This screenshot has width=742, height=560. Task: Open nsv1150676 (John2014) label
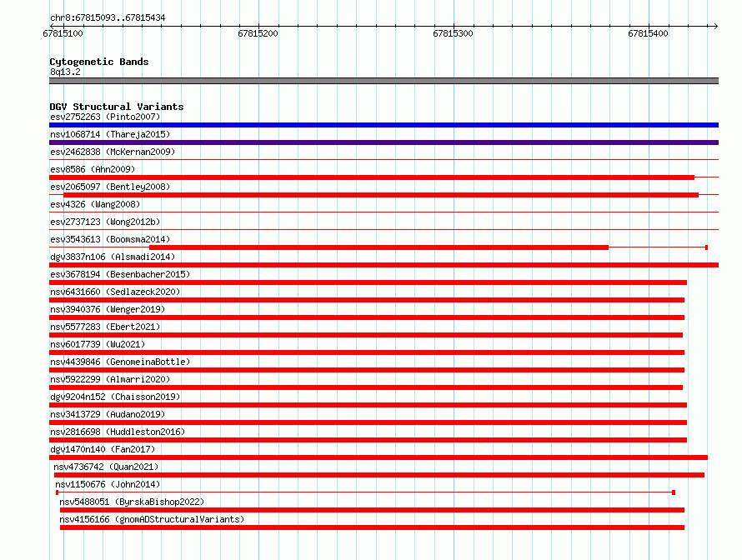108,484
